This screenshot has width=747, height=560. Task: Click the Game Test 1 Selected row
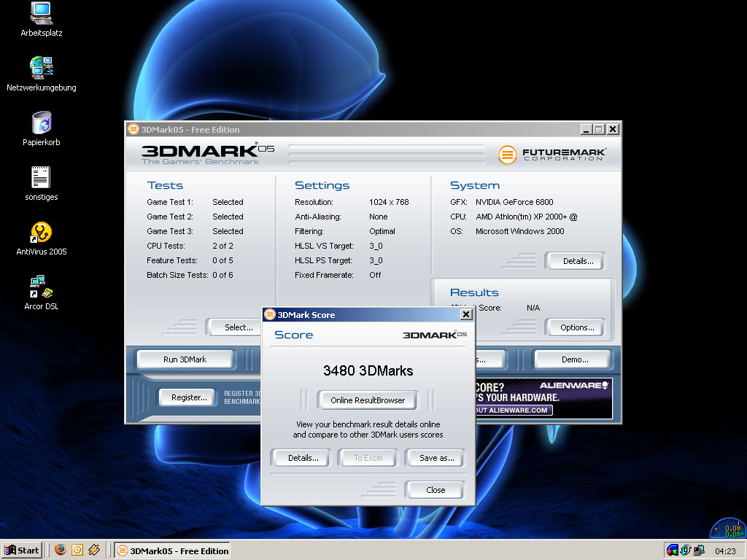pos(195,202)
